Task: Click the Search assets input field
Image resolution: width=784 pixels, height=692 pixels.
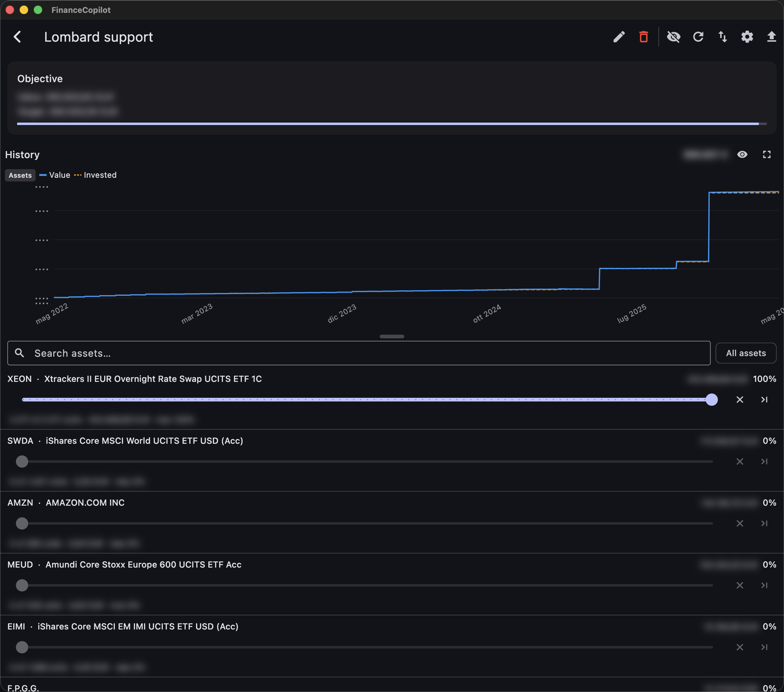Action: coord(359,353)
